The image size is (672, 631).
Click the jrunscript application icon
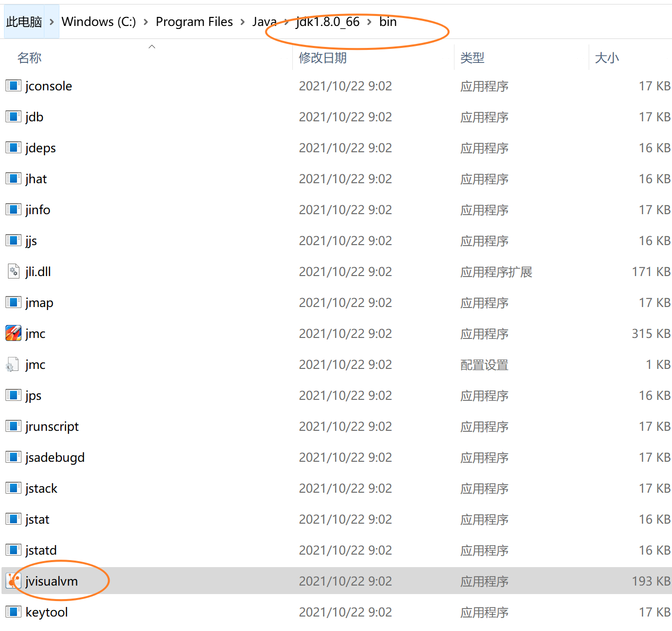point(13,426)
